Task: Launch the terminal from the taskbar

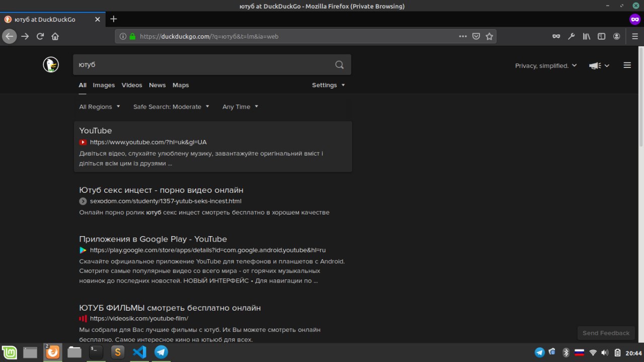Action: [96, 352]
